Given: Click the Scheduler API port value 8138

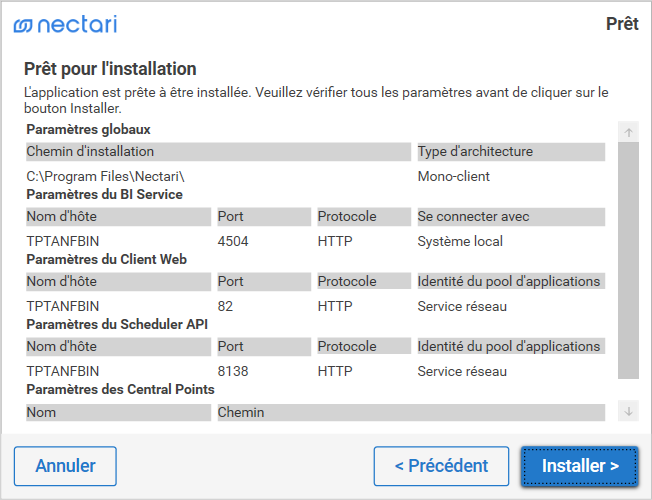Looking at the screenshot, I should click(x=234, y=371).
